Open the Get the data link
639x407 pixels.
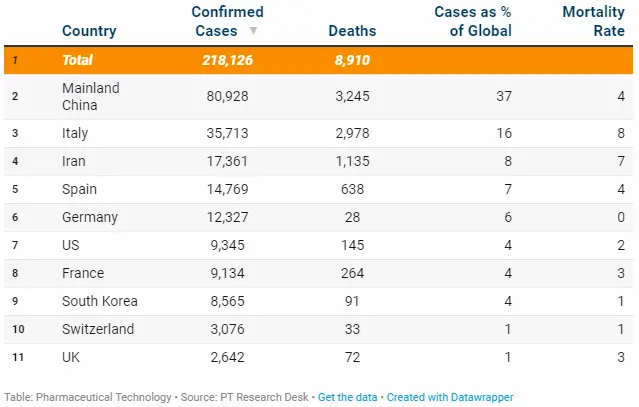point(347,397)
